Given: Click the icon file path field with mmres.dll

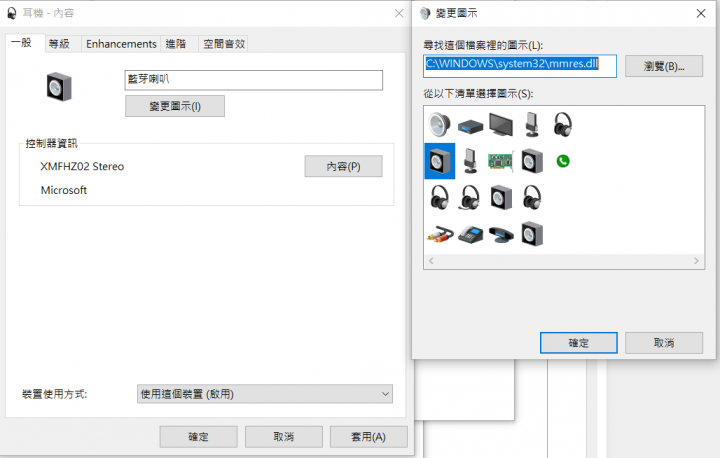Looking at the screenshot, I should point(520,66).
